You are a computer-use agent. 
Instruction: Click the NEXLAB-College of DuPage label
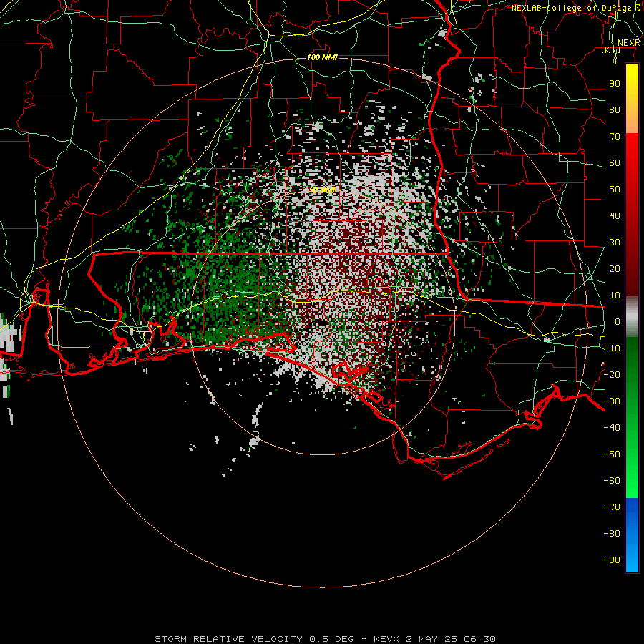tap(576, 8)
